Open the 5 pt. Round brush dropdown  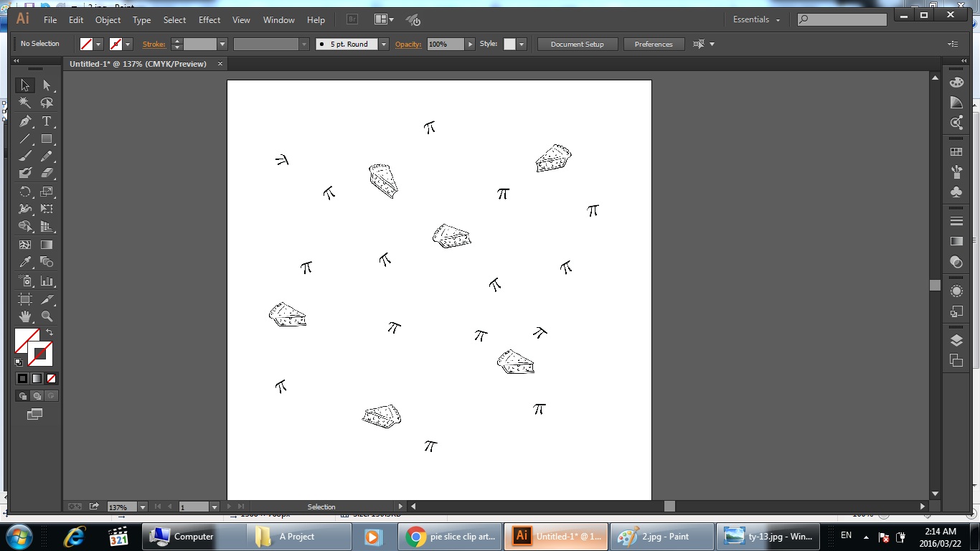click(383, 44)
